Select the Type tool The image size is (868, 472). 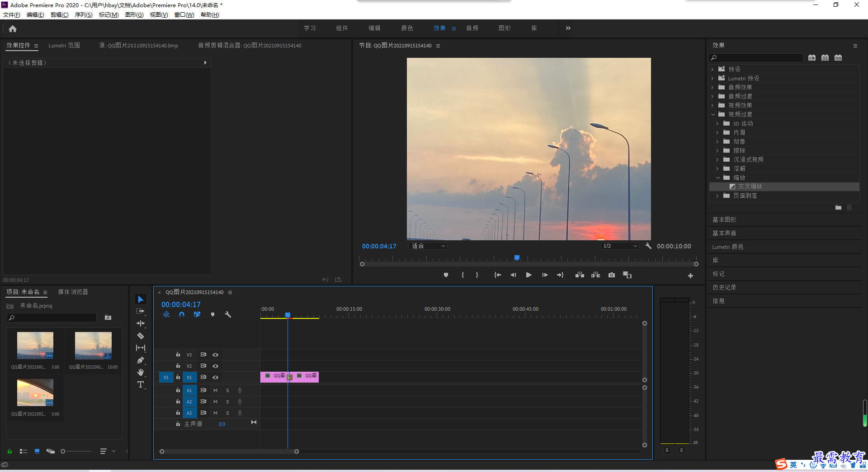click(x=141, y=384)
